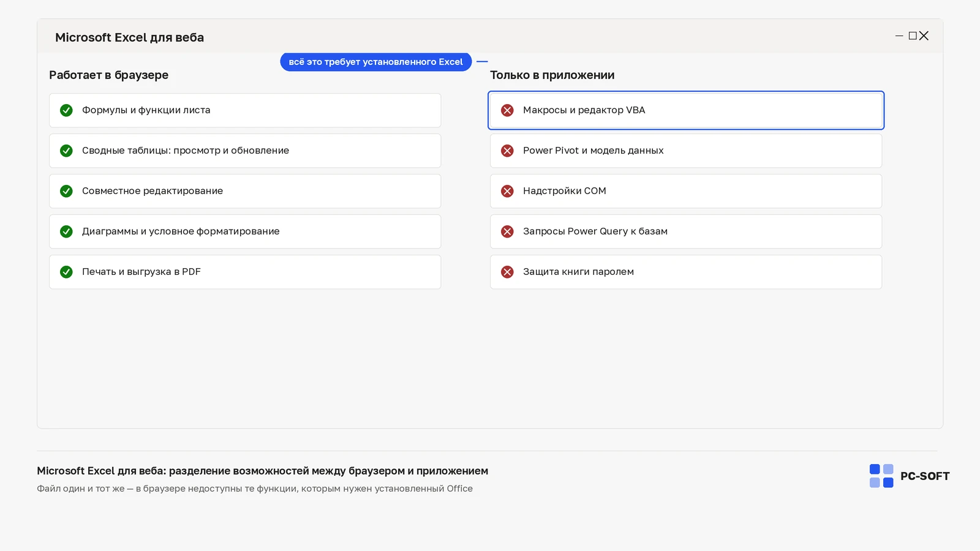The height and width of the screenshot is (551, 980).
Task: Click the Работает в браузере heading
Action: 108,75
